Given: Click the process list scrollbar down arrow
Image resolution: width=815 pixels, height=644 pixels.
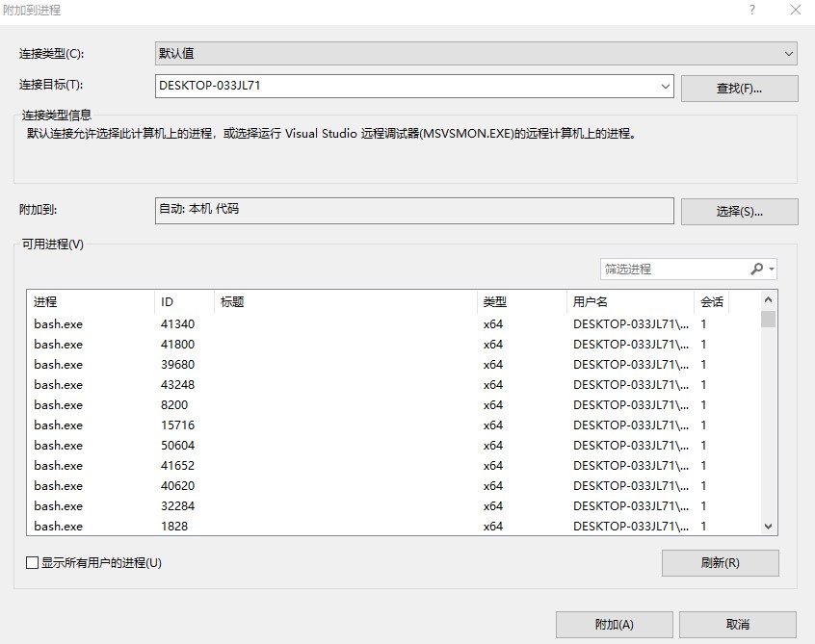Looking at the screenshot, I should (x=768, y=526).
